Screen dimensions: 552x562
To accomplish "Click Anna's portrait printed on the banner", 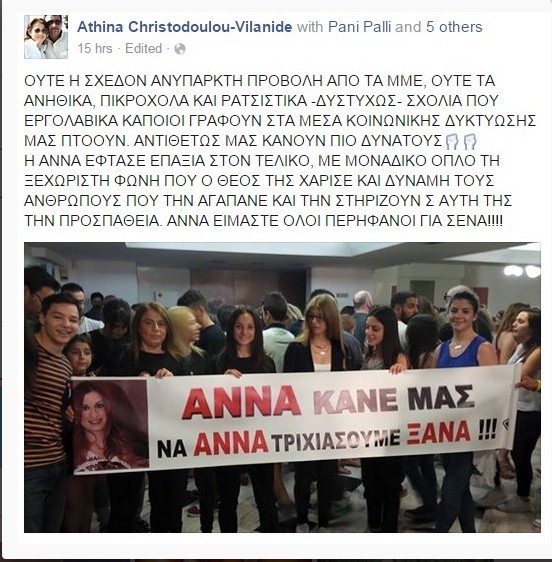I will (109, 425).
